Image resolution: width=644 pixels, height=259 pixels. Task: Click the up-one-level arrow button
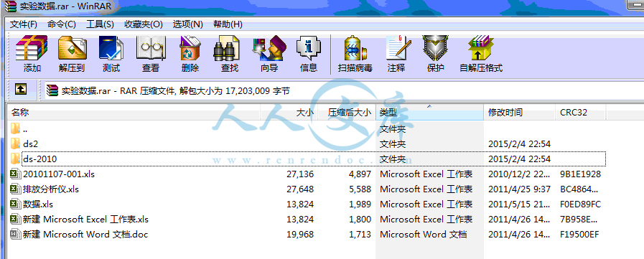coord(21,89)
